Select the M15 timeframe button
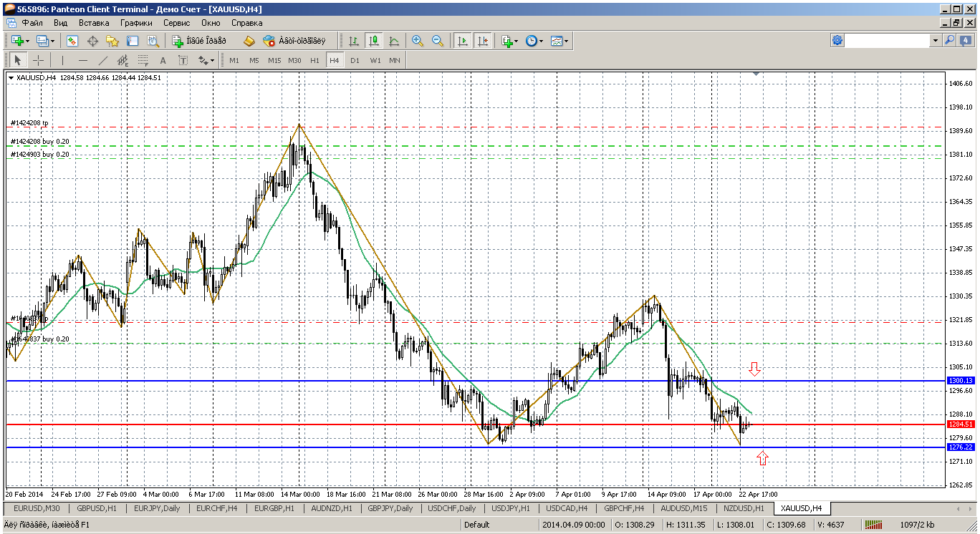The height and width of the screenshot is (534, 980). [274, 60]
